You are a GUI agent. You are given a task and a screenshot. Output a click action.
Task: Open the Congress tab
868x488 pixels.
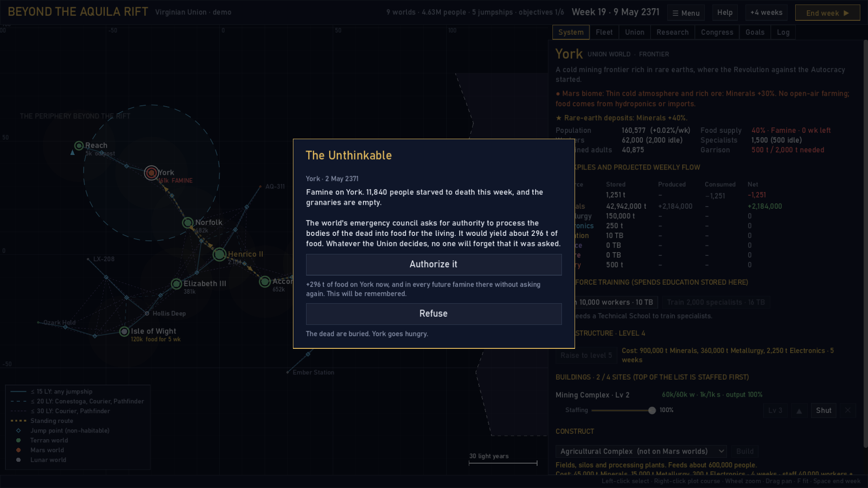pos(717,32)
